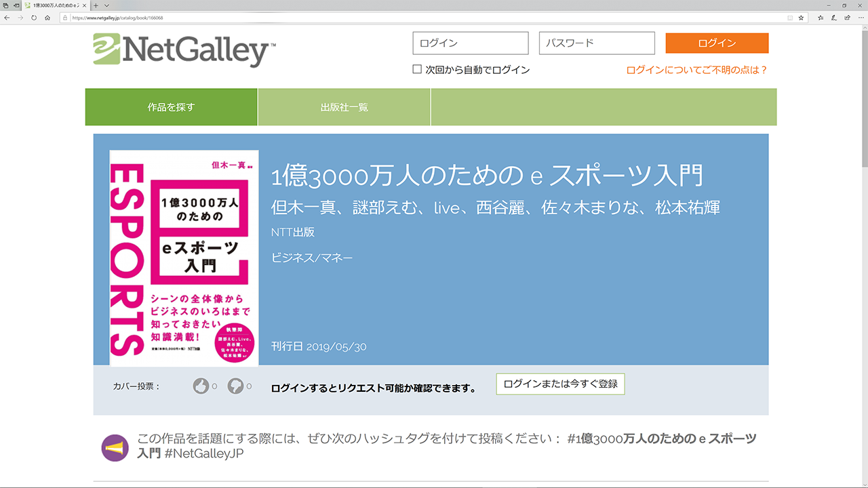Open the 出版社一覧 tab

coord(344,107)
